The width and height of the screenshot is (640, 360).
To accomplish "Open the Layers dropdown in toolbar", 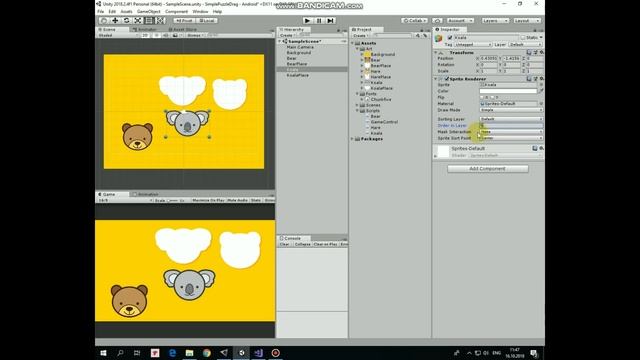I will tap(495, 20).
